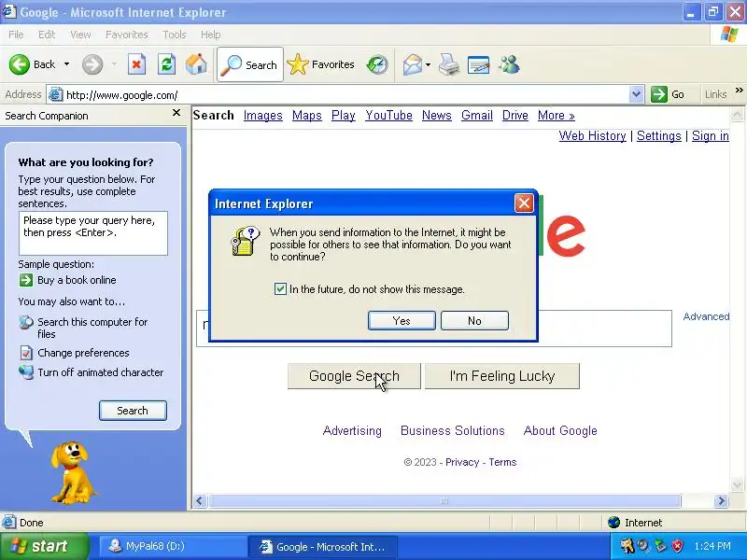Open the Windows start button
Viewport: 747px width, 560px height.
coord(44,546)
